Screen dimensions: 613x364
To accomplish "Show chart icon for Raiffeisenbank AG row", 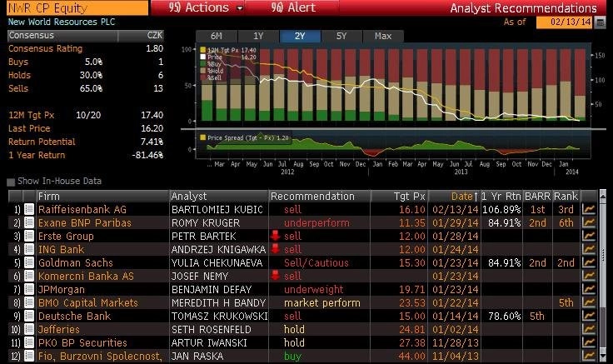I will coord(588,209).
